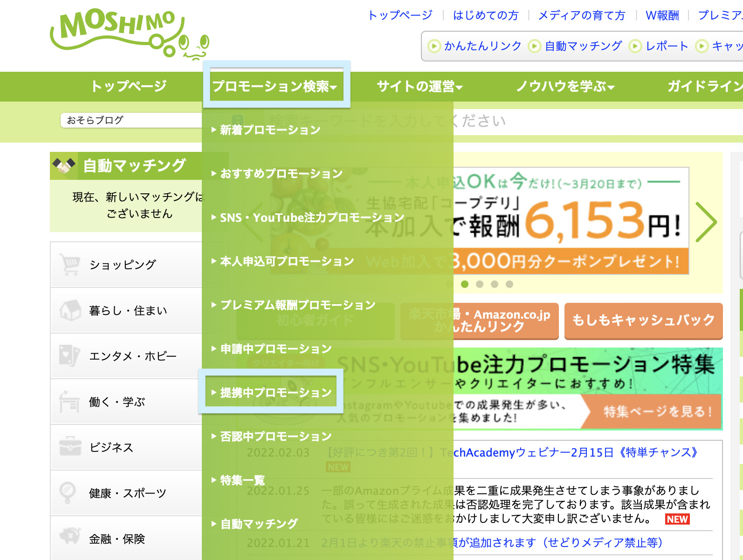
Task: Click 特集ページを見る! on the SNS banner
Action: (658, 411)
